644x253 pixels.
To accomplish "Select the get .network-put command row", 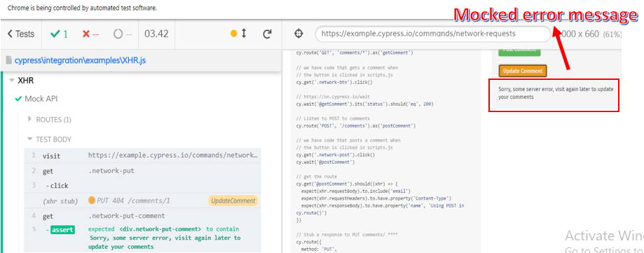I will [x=142, y=171].
